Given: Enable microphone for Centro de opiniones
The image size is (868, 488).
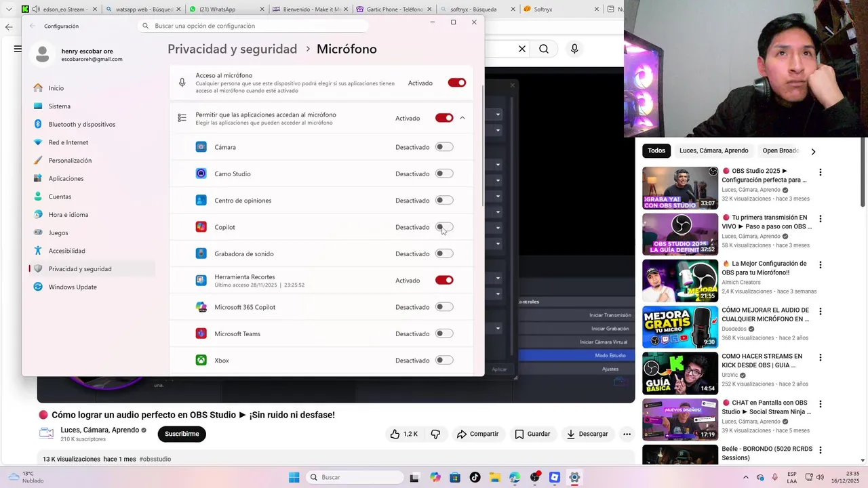Looking at the screenshot, I should [x=444, y=200].
